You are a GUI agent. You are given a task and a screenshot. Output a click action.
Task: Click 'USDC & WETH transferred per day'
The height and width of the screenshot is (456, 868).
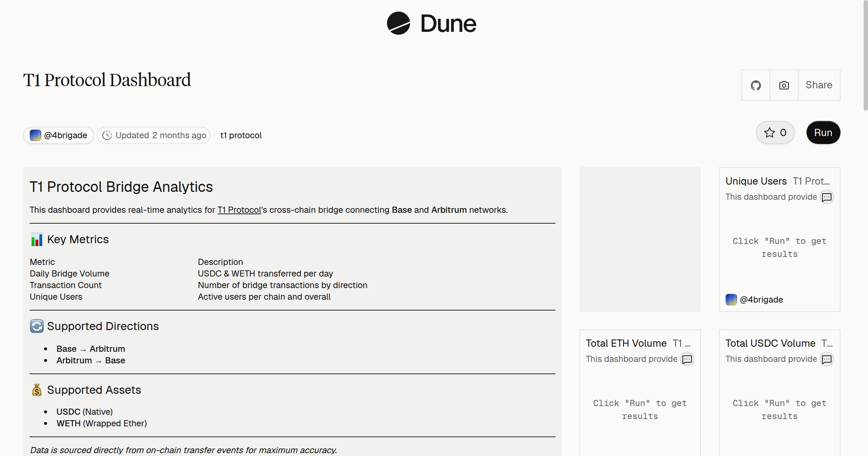pyautogui.click(x=265, y=274)
